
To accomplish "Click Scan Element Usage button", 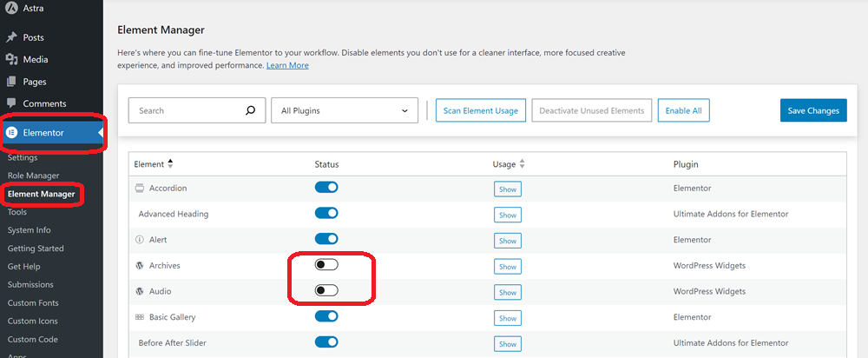I will (x=481, y=110).
